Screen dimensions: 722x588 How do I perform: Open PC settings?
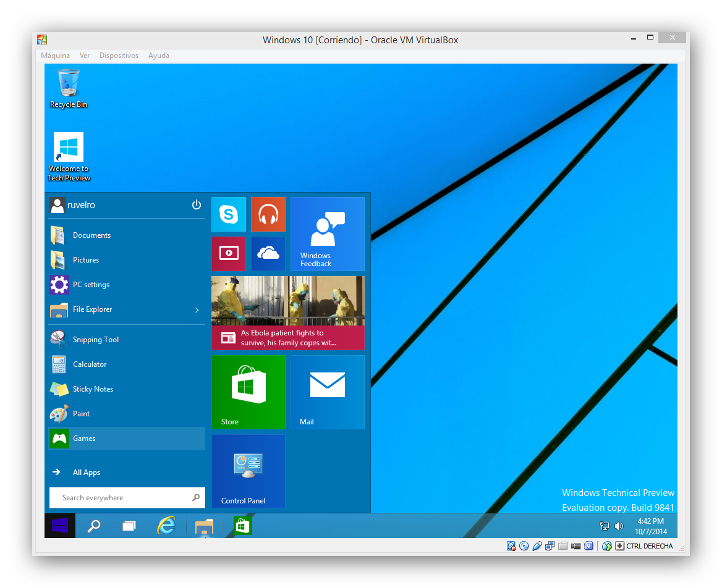(x=127, y=285)
